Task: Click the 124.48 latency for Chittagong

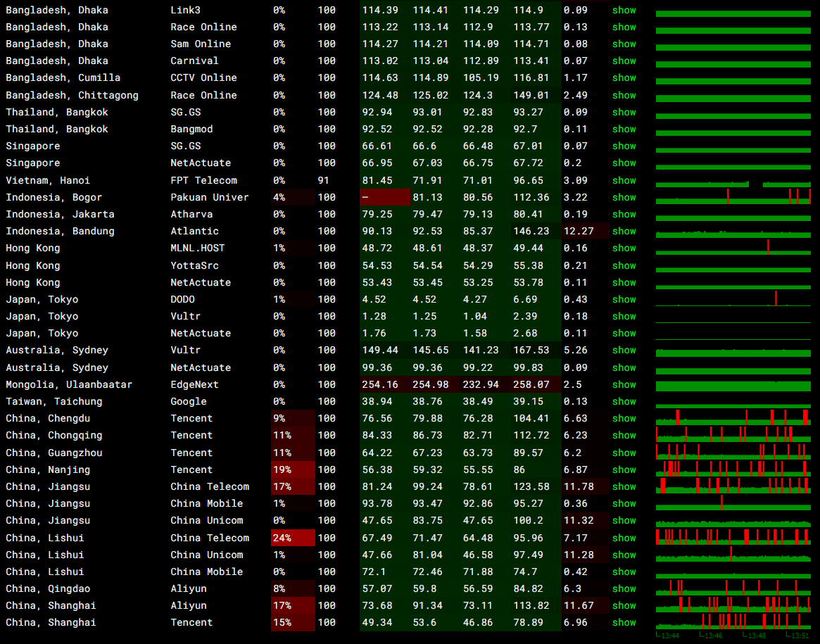Action: [380, 95]
